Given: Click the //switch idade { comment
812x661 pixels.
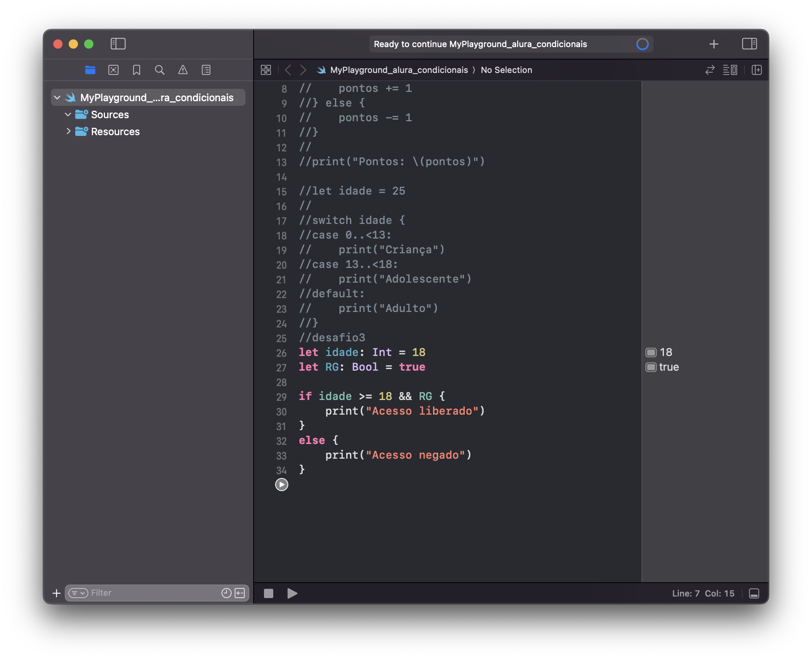Looking at the screenshot, I should coord(352,220).
